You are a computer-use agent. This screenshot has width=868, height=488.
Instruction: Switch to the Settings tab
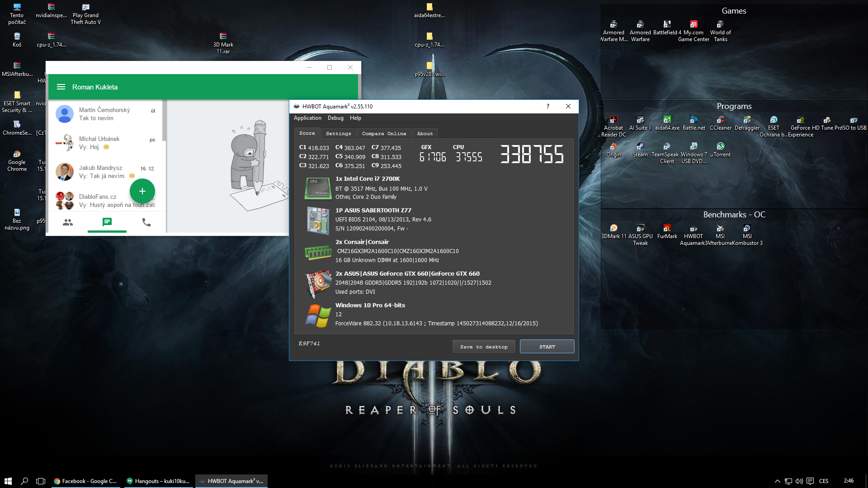[338, 134]
